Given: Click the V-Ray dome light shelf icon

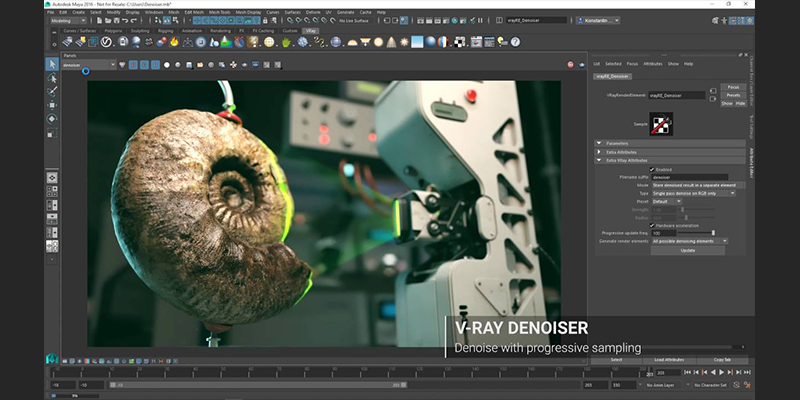Looking at the screenshot, I should coord(352,42).
